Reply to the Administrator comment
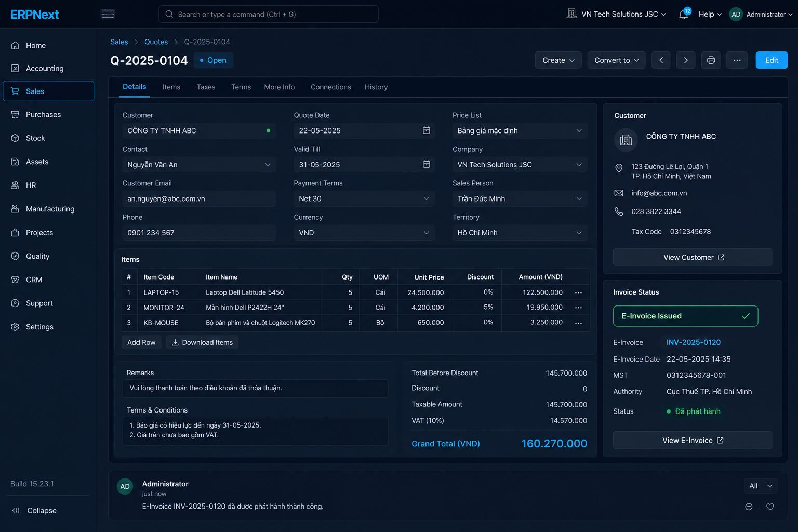 (x=749, y=507)
